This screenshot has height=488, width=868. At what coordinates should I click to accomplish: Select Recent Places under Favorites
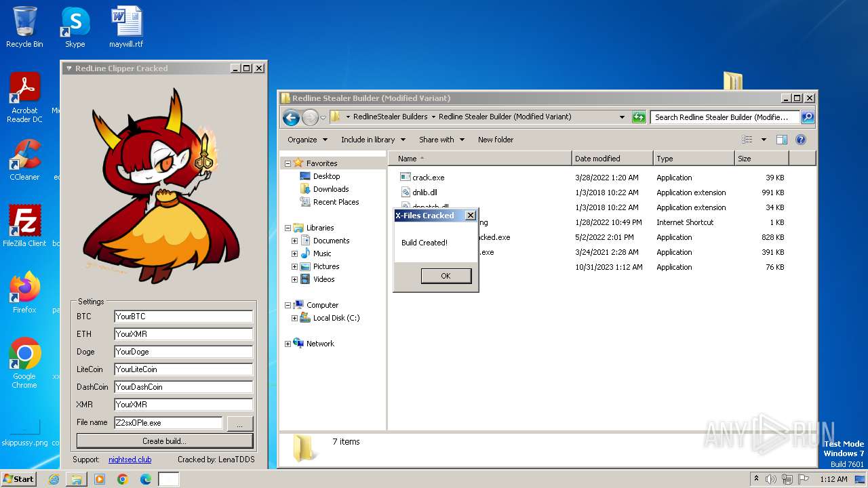336,202
